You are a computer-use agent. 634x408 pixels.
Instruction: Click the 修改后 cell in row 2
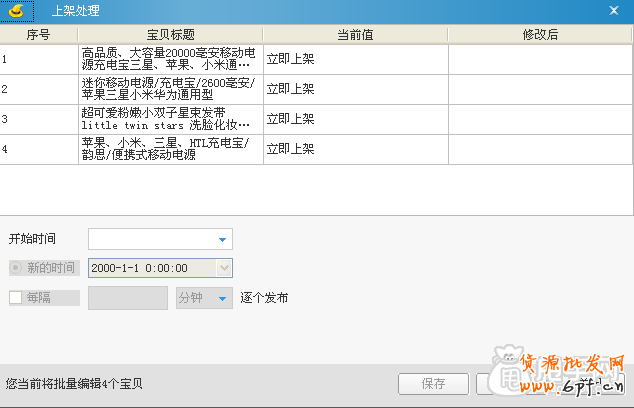click(540, 89)
